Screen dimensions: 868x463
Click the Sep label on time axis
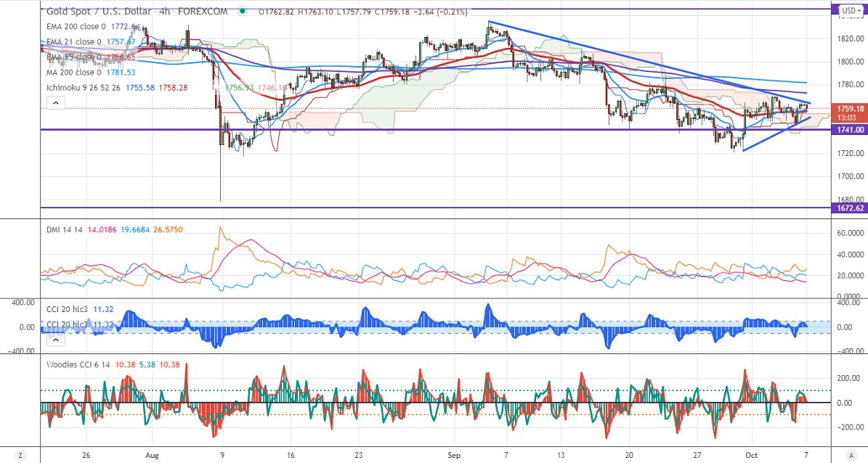453,455
